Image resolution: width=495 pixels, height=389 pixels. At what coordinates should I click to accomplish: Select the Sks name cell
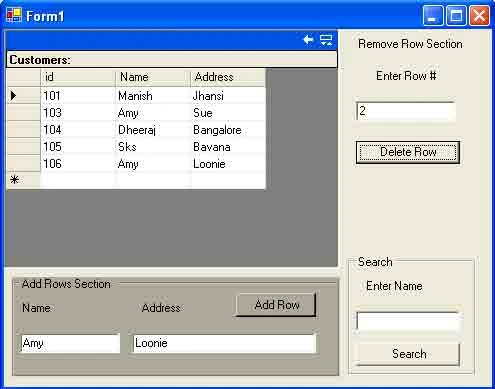click(x=153, y=147)
